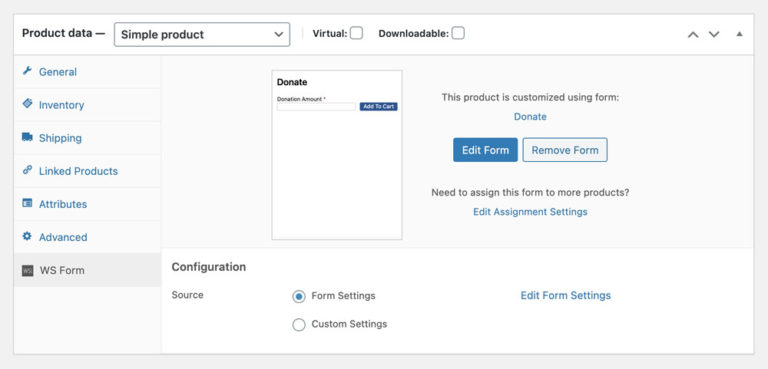Click the Donation Amount field in preview
The image size is (768, 369).
[316, 107]
